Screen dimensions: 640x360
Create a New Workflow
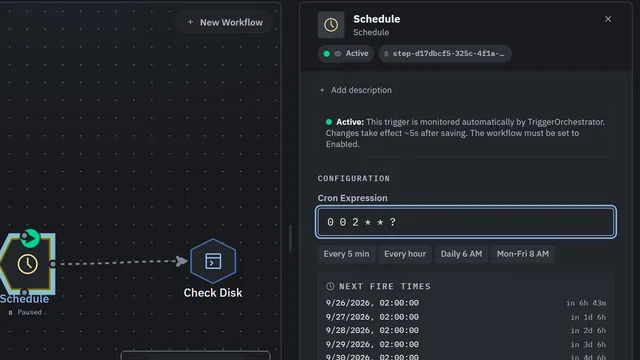click(224, 22)
